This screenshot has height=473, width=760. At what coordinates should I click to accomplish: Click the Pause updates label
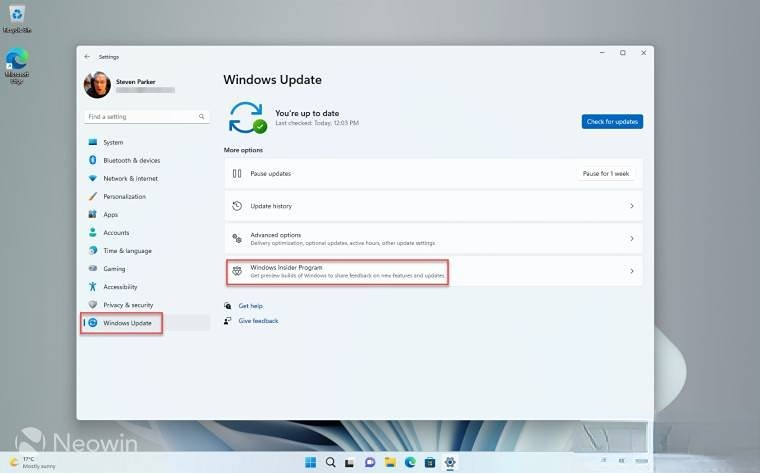point(270,173)
